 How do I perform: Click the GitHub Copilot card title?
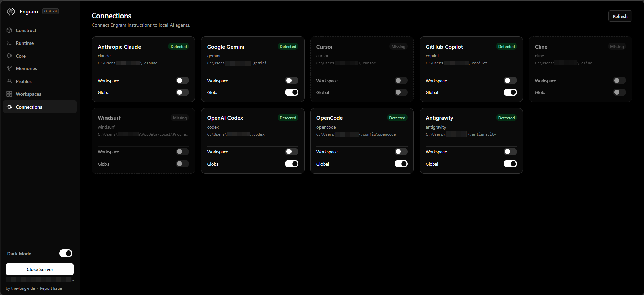(444, 47)
